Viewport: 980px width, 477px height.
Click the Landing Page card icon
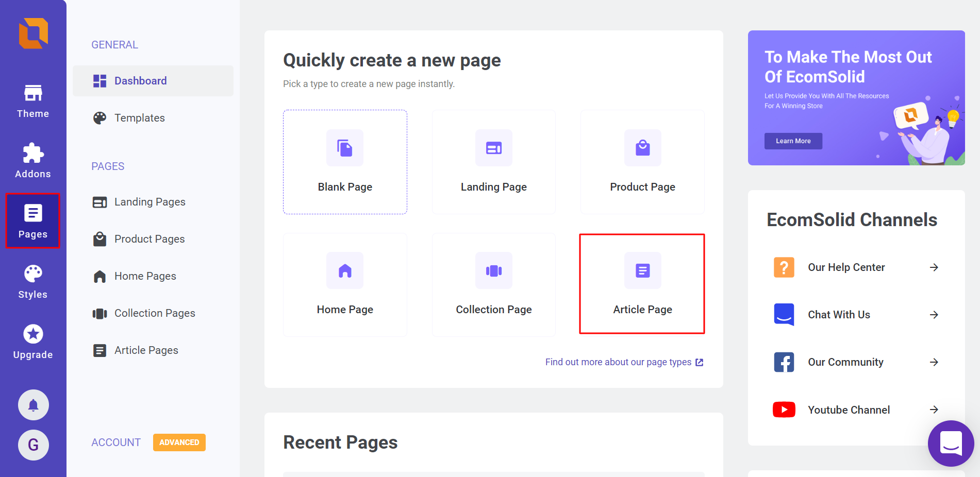click(x=494, y=148)
